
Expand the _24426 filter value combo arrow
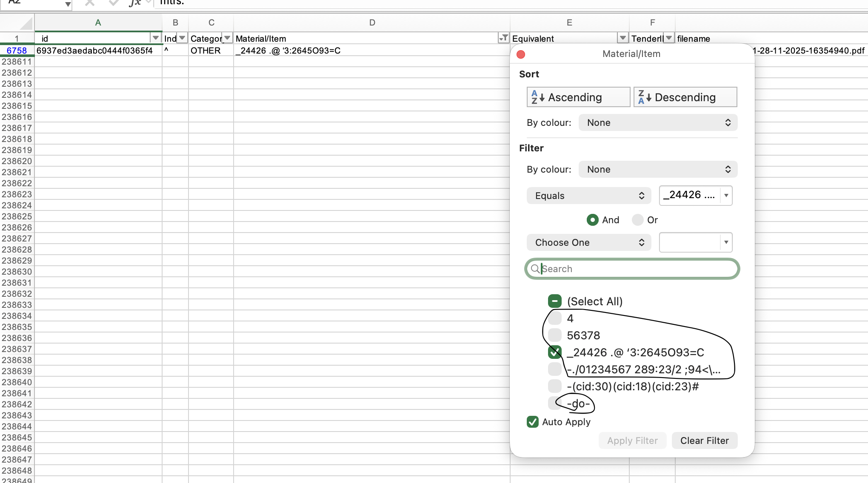click(x=726, y=196)
